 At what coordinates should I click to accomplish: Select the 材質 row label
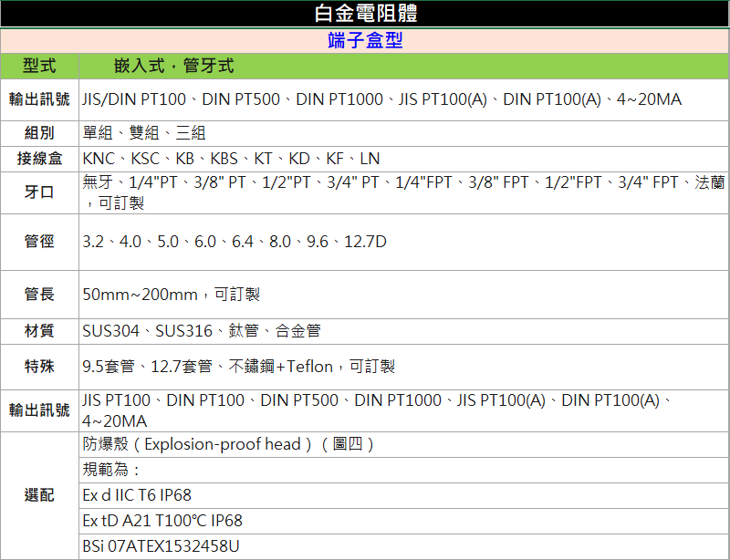(39, 330)
